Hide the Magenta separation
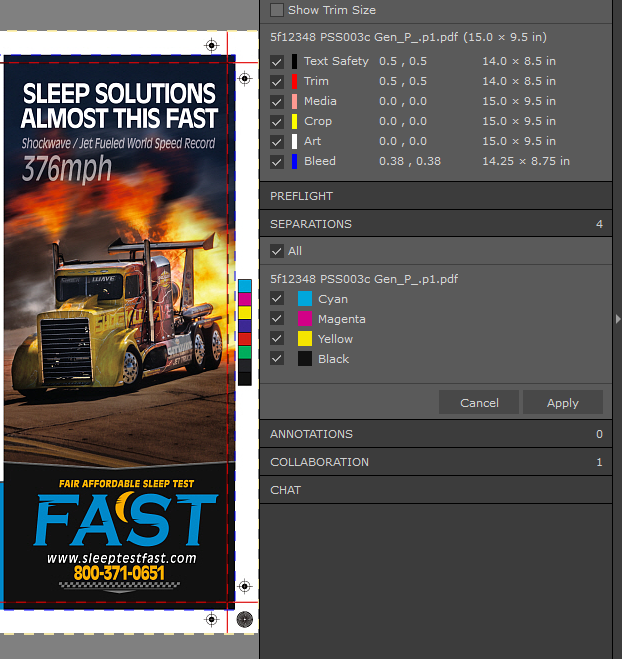 point(277,319)
